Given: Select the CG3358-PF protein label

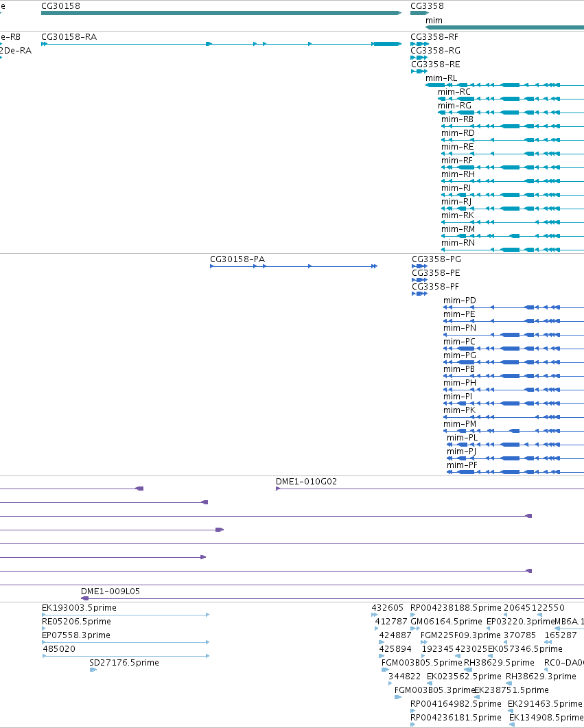Looking at the screenshot, I should tap(436, 286).
